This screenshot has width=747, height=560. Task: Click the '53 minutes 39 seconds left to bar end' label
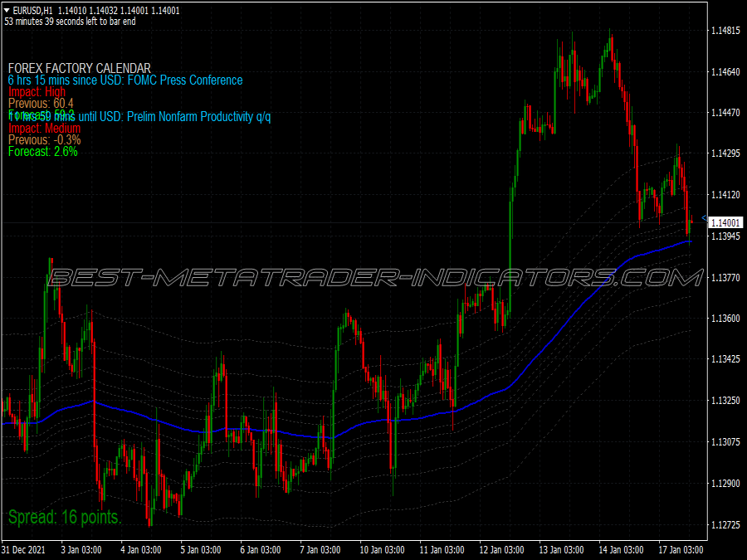tap(70, 22)
